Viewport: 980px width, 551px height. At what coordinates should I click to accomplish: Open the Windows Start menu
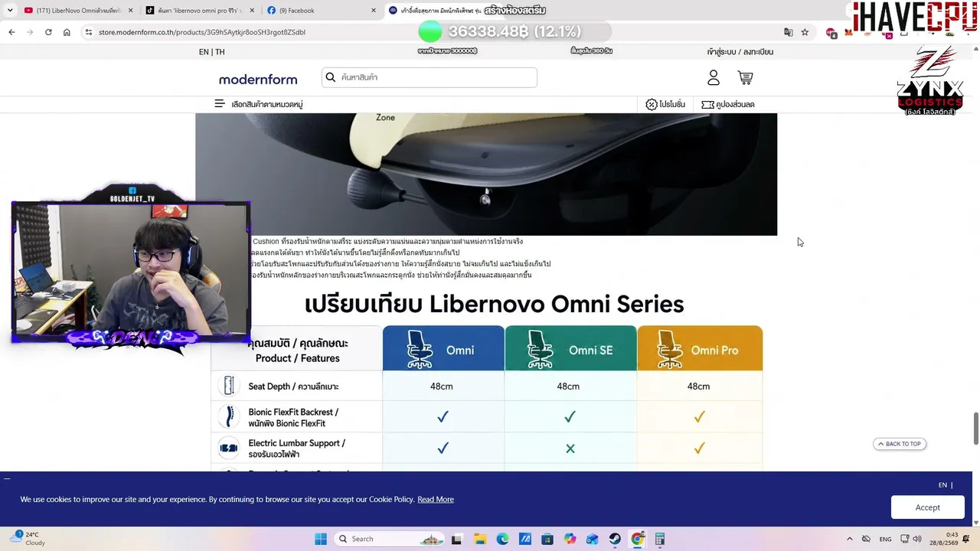321,539
